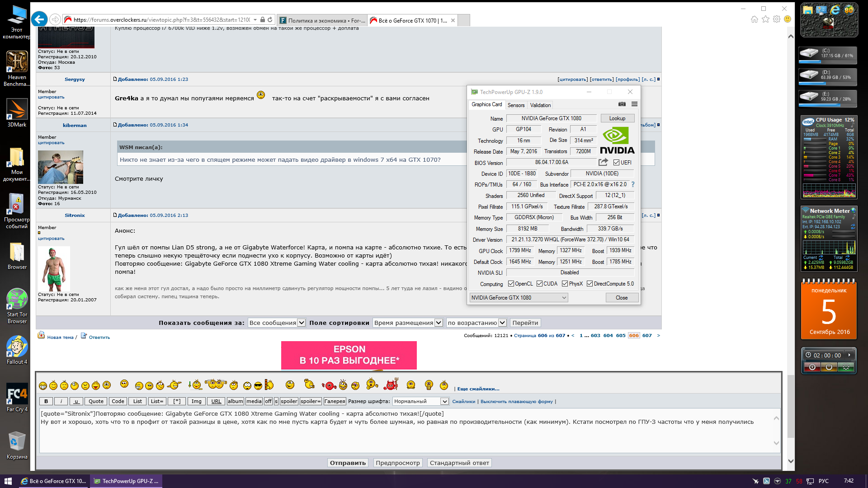
Task: Toggle the OpenCL checkbox
Action: 511,284
